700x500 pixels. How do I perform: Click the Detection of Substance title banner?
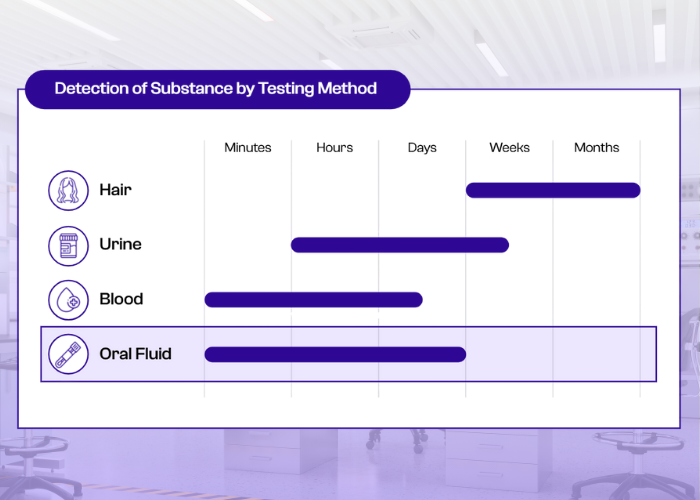click(x=216, y=89)
